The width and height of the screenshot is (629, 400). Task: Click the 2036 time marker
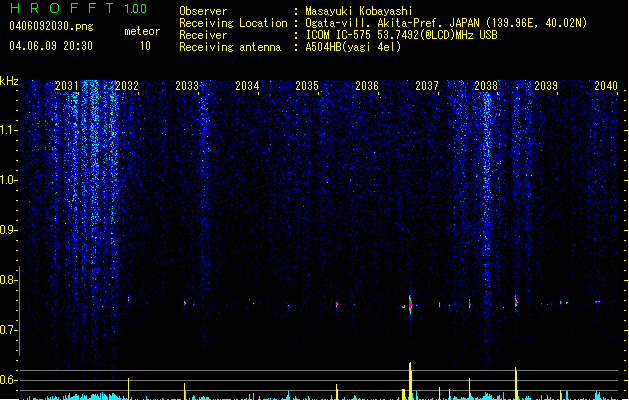point(367,86)
